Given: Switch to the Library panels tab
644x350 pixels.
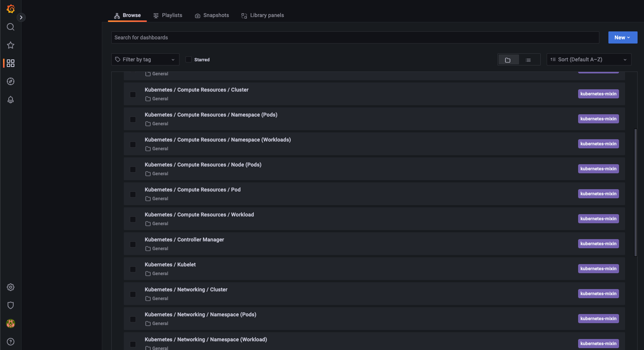Looking at the screenshot, I should (263, 16).
